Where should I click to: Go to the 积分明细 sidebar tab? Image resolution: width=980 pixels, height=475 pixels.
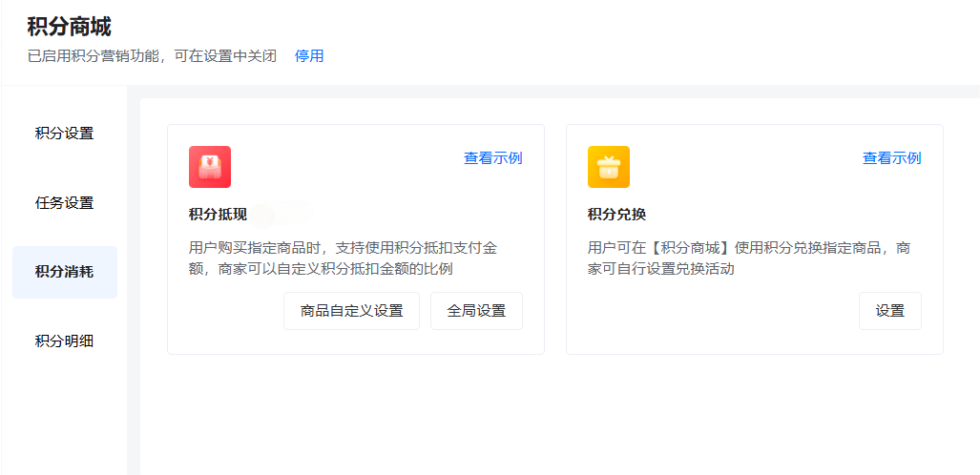click(x=64, y=341)
